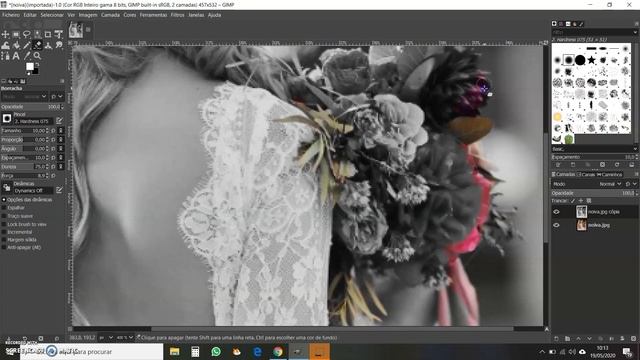
Task: Open the dynamics selector icon
Action: pos(7,187)
